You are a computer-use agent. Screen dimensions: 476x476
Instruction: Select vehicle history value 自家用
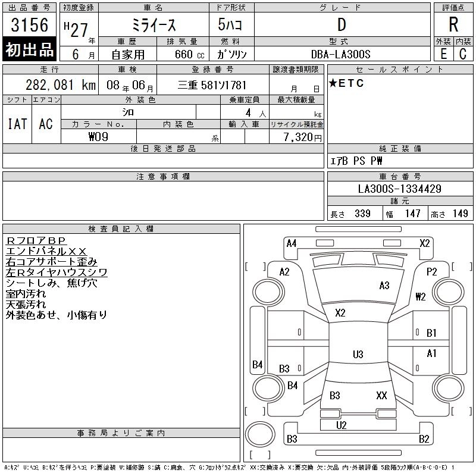point(128,55)
